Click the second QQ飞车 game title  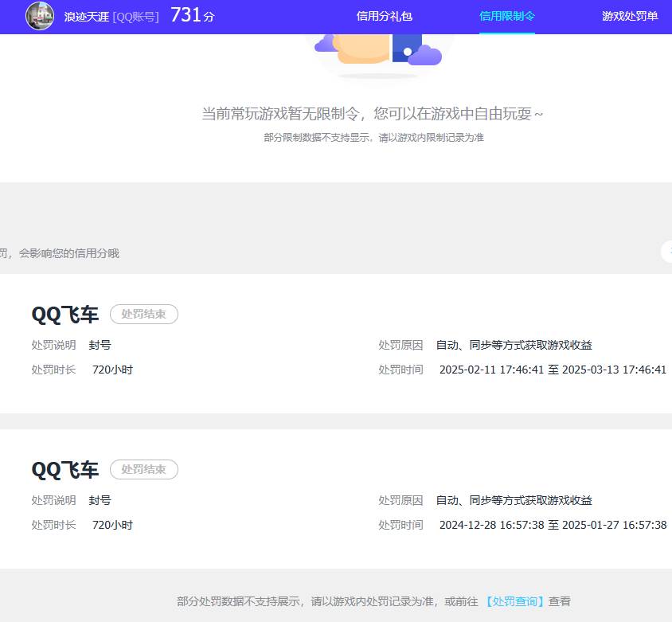tap(64, 470)
